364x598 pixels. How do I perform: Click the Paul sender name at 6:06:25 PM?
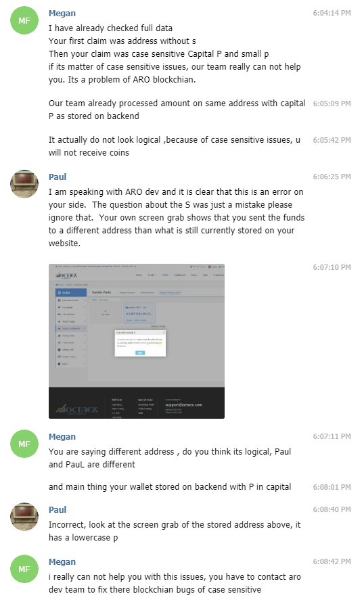point(58,177)
